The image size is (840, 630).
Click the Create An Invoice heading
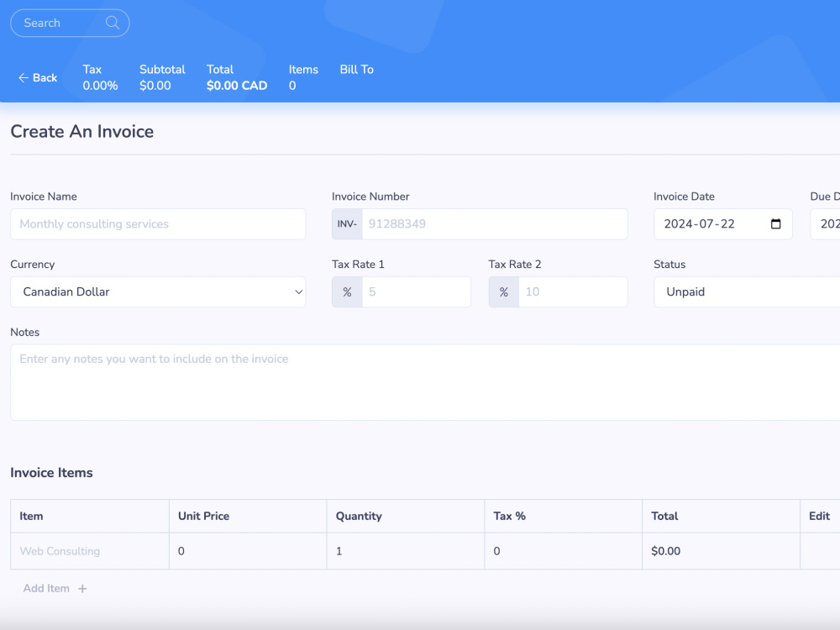click(x=82, y=132)
